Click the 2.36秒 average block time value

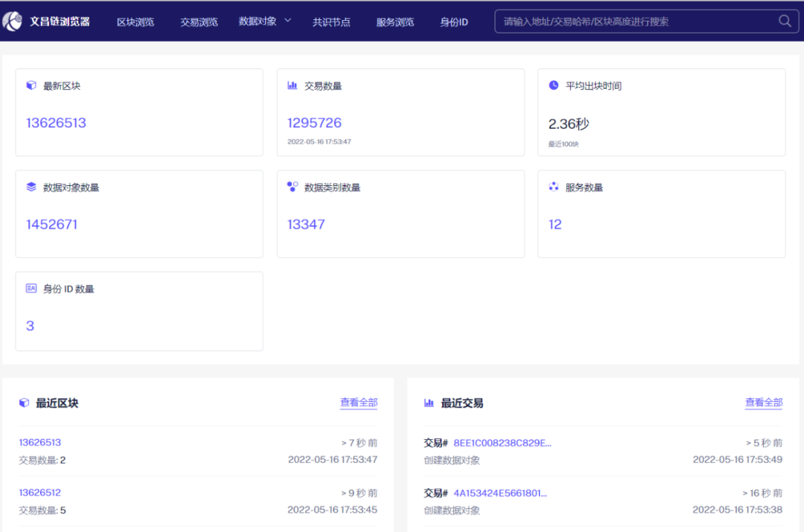point(569,124)
